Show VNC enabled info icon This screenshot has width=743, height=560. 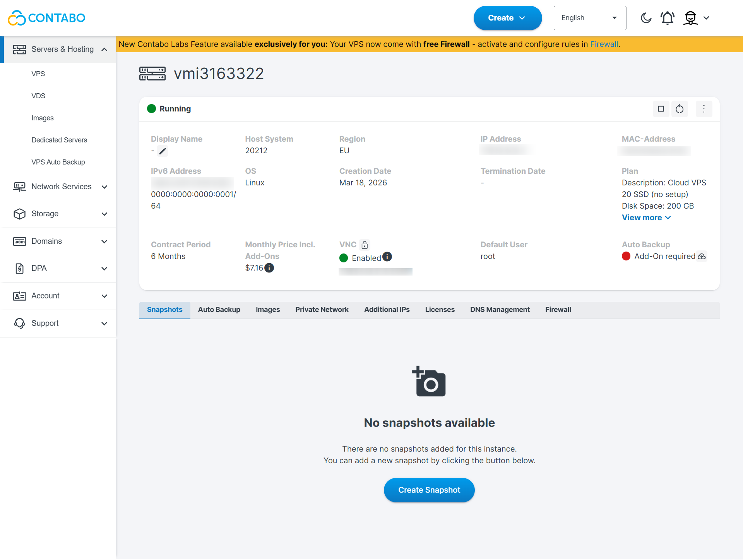coord(387,257)
